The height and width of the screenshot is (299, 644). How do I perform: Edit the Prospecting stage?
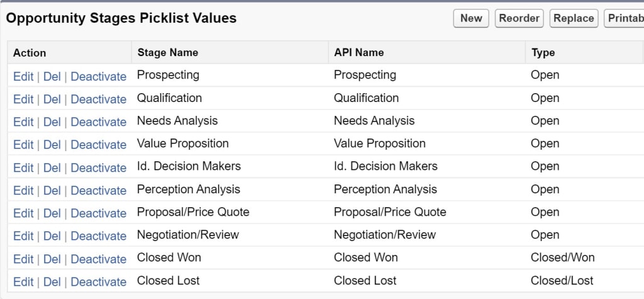click(23, 76)
